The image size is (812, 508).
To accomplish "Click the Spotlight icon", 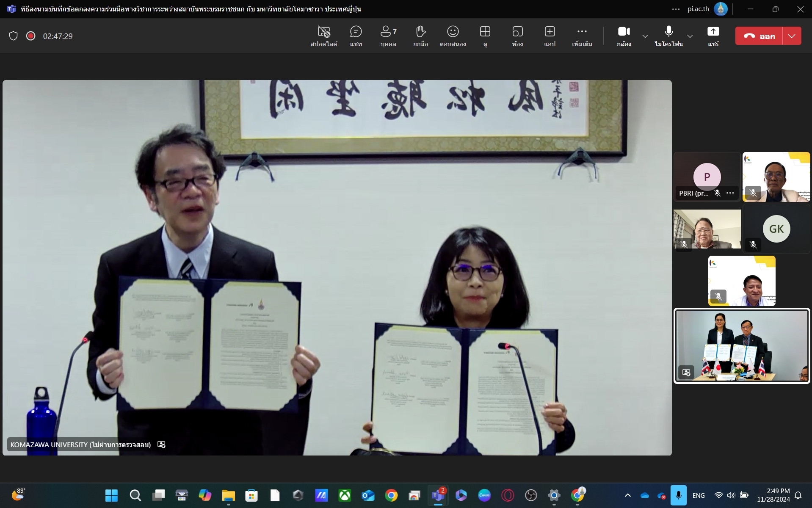I will [x=323, y=36].
